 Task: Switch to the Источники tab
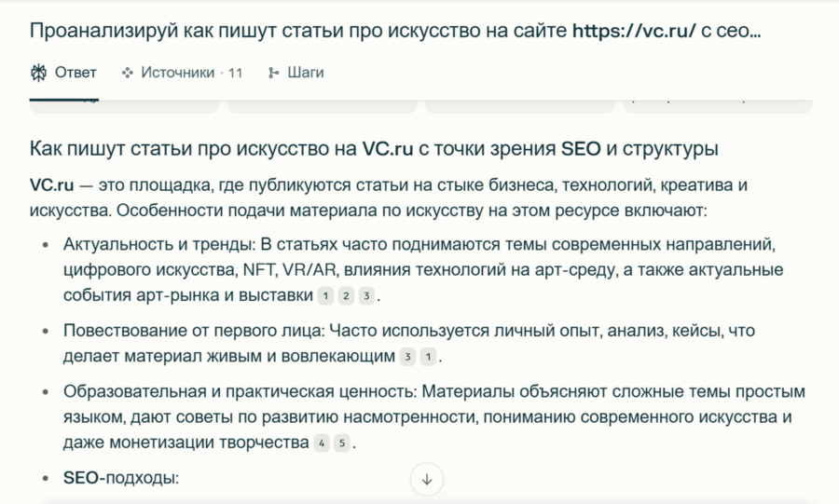[177, 72]
